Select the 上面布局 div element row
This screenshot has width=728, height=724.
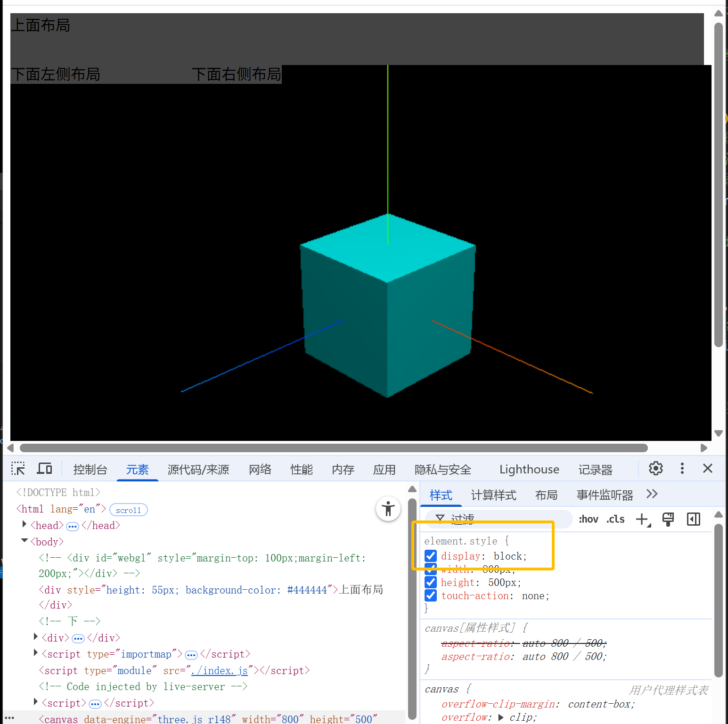coord(211,597)
